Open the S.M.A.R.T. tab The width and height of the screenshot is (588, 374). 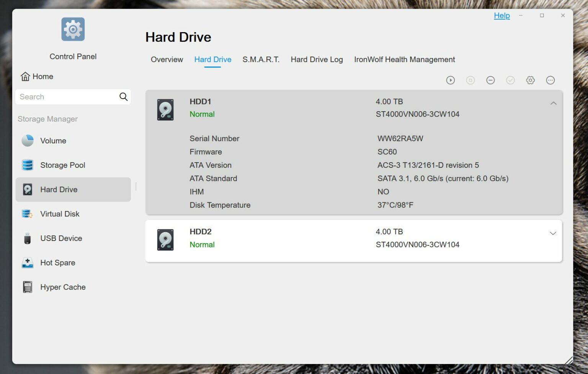coord(261,60)
